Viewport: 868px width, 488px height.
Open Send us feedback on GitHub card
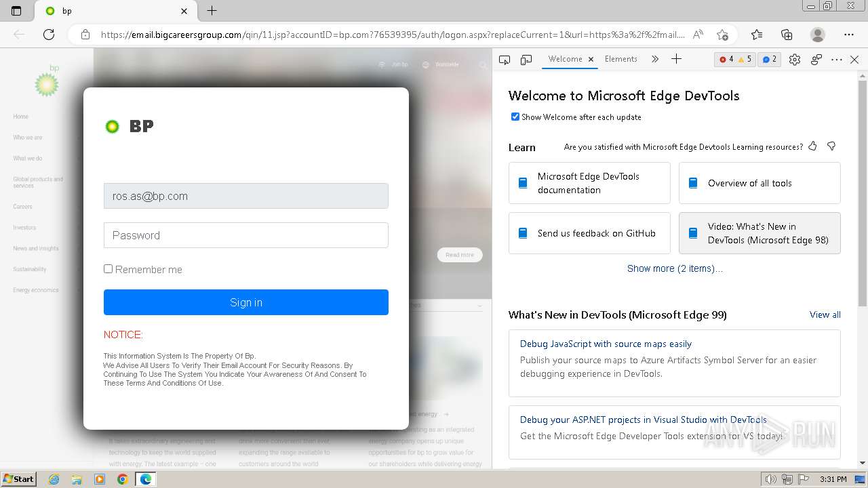point(589,233)
